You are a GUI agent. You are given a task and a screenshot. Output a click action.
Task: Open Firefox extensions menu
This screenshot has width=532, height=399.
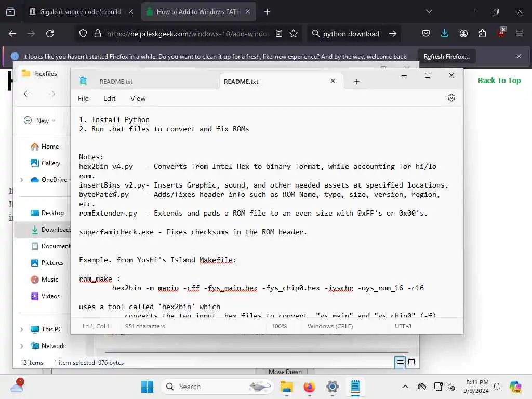[482, 34]
